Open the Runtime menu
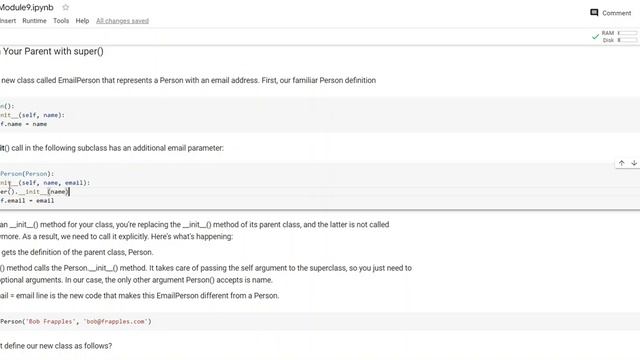 34,21
